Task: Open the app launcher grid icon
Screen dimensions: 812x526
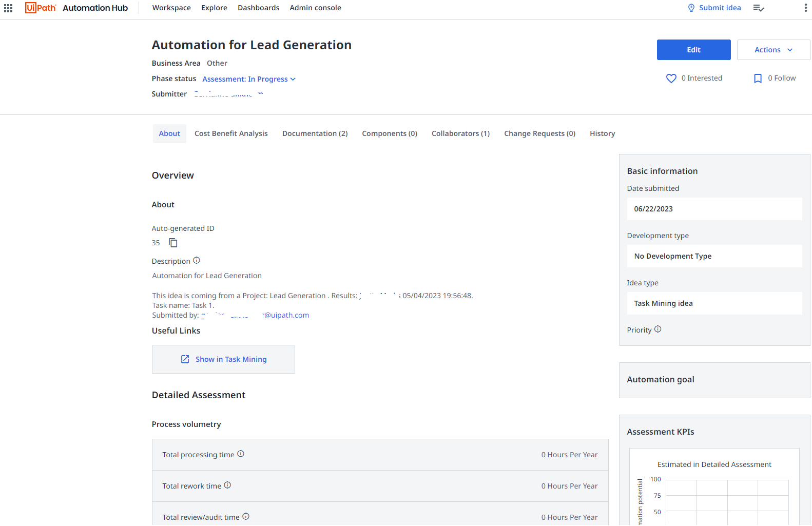Action: [x=8, y=8]
